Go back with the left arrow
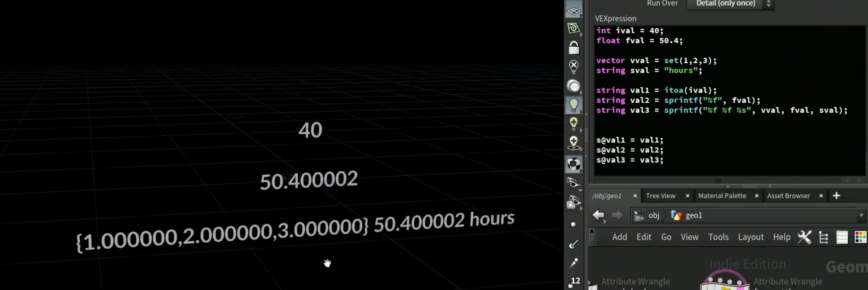The width and height of the screenshot is (868, 290). (x=598, y=215)
